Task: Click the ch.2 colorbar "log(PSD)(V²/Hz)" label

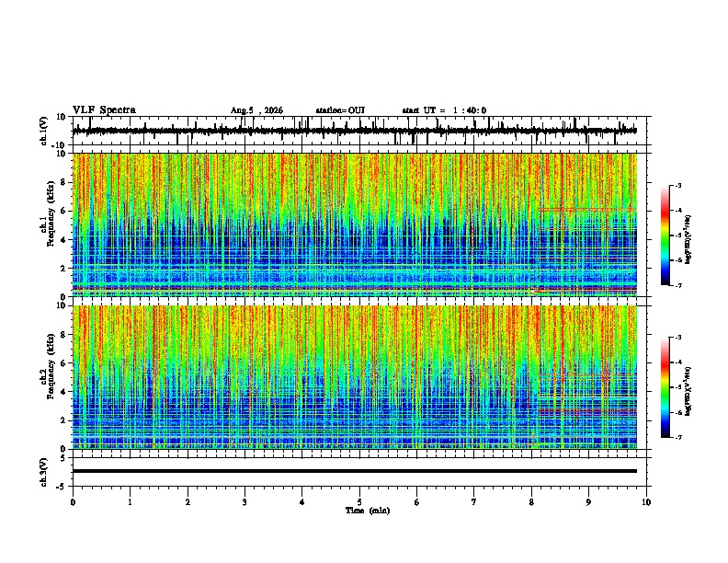Action: 688,391
